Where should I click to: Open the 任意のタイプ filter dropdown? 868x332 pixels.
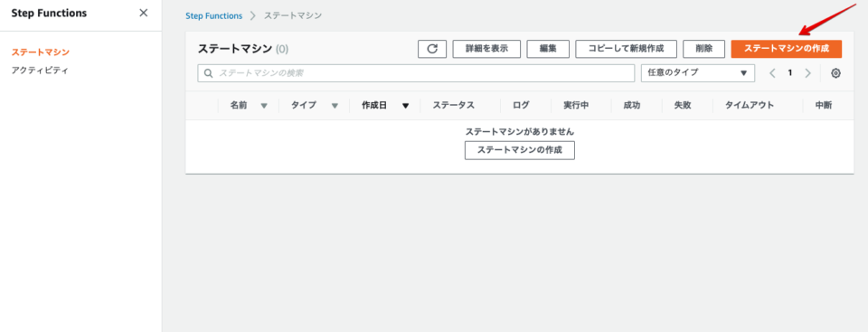[697, 73]
